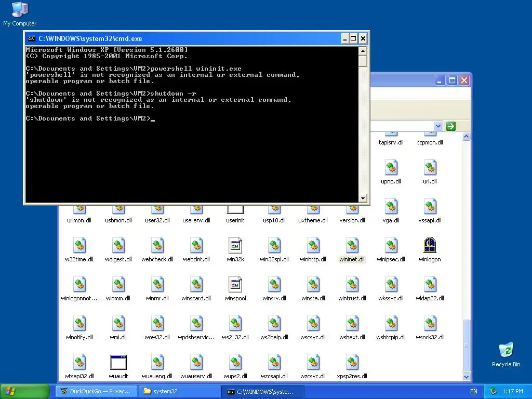
Task: Click the winlogonnot... file name
Action: pyautogui.click(x=79, y=298)
